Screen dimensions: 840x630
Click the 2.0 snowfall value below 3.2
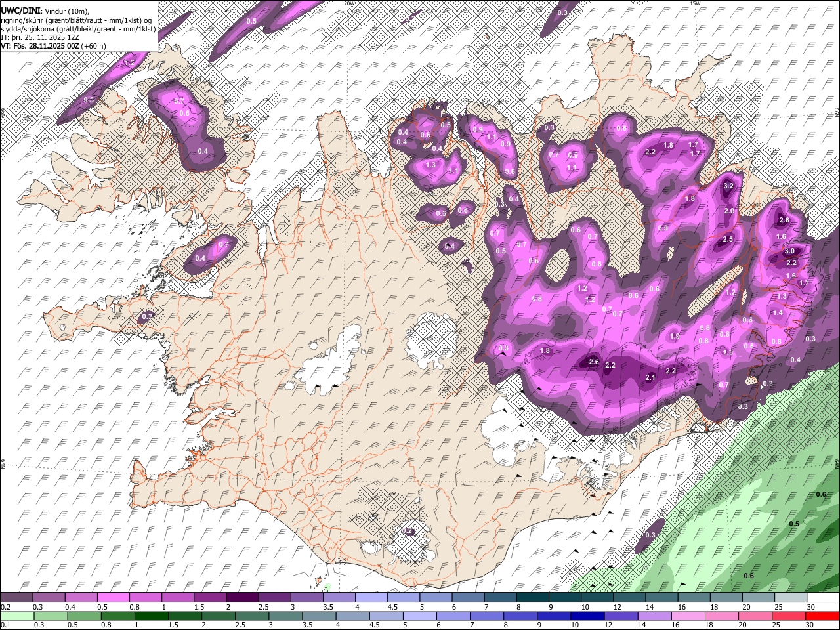730,211
